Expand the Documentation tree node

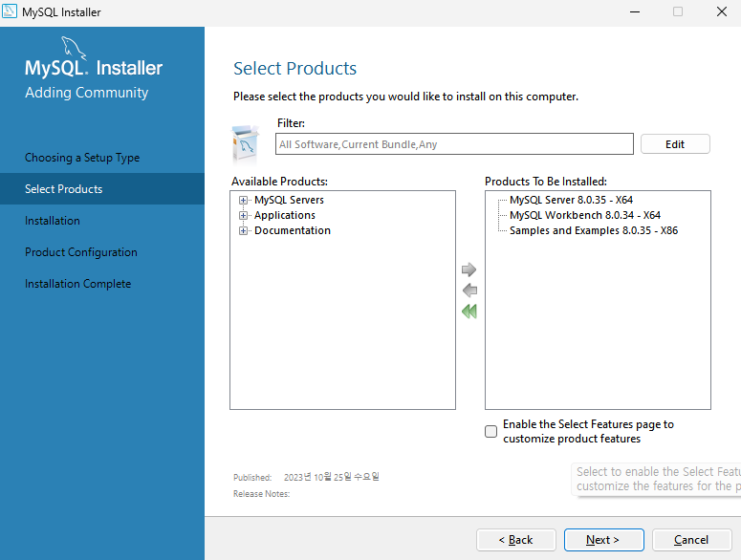point(243,230)
